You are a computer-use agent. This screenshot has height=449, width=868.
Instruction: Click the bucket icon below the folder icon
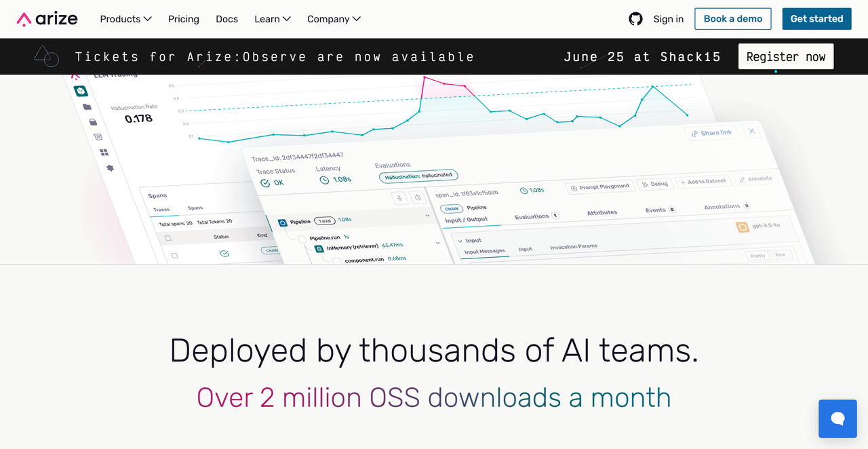click(93, 122)
